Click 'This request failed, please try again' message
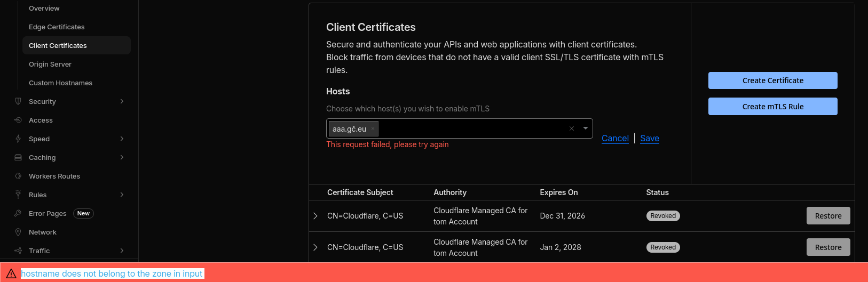Viewport: 868px width, 282px height. pyautogui.click(x=388, y=144)
